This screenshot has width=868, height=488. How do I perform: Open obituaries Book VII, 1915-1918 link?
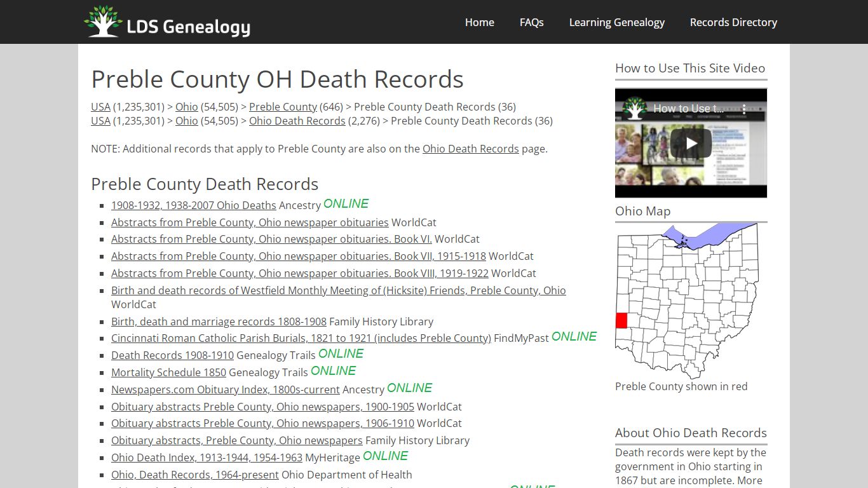[298, 256]
